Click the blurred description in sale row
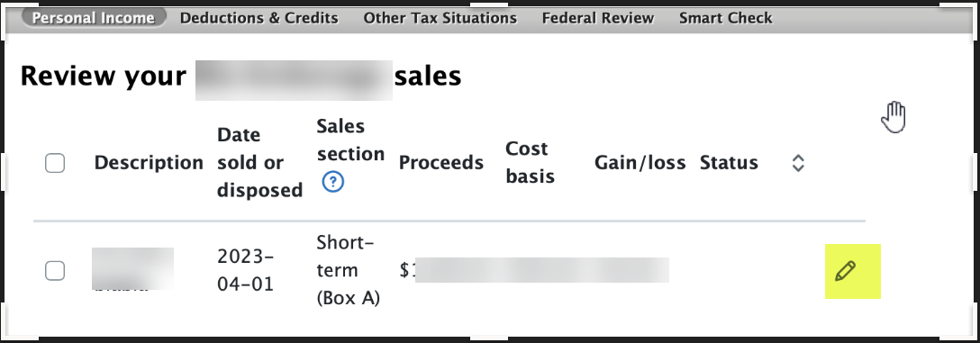The image size is (980, 343). click(132, 269)
